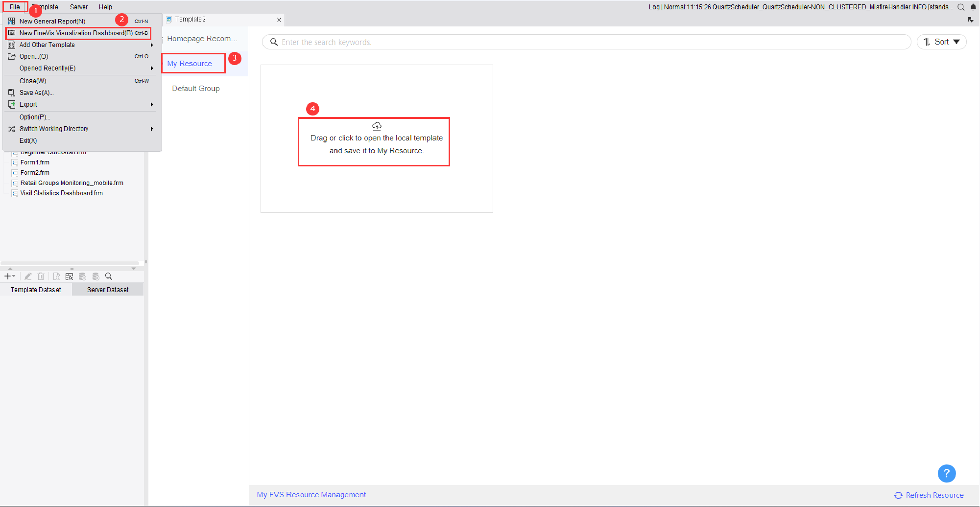The image size is (980, 507).
Task: Open the File menu
Action: (x=15, y=7)
